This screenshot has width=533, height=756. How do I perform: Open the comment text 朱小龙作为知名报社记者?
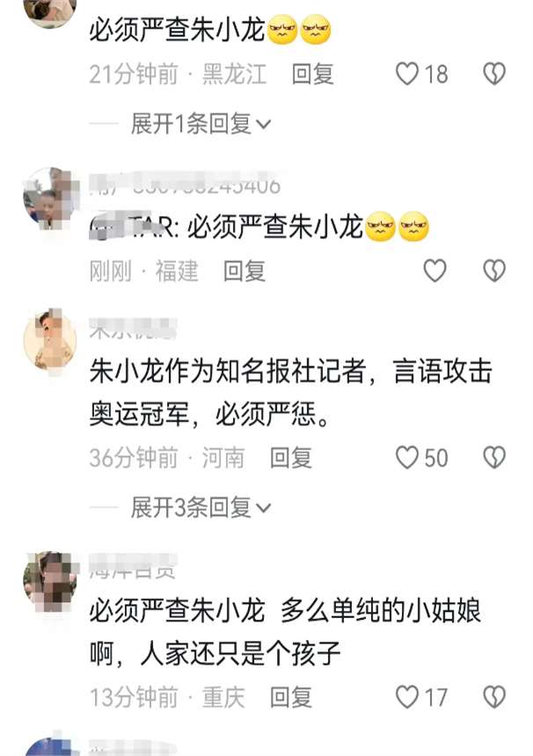[227, 372]
